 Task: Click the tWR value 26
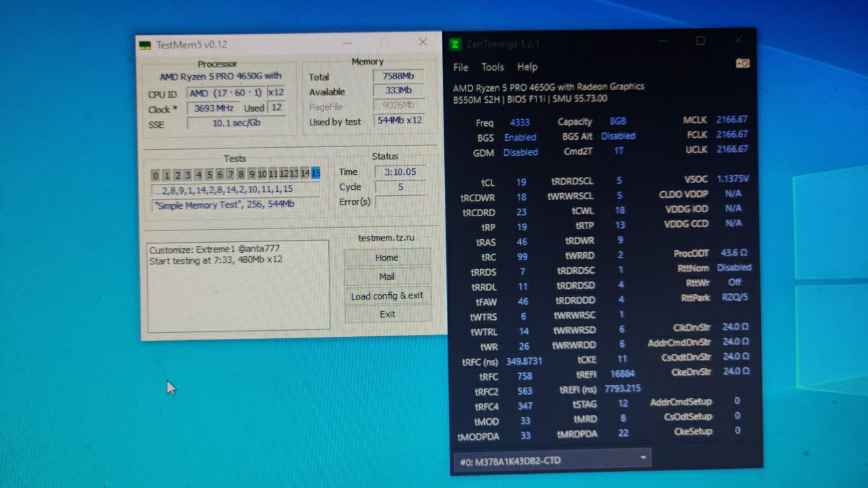click(524, 346)
